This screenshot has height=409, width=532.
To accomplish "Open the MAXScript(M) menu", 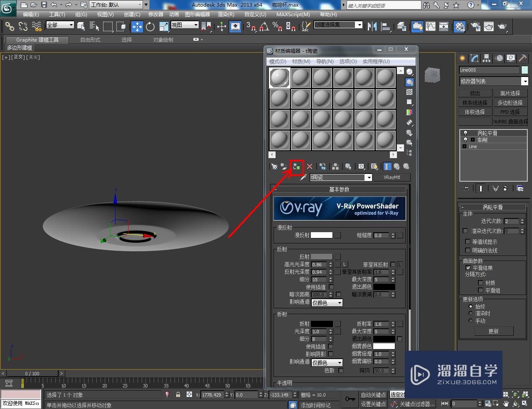I will click(293, 14).
